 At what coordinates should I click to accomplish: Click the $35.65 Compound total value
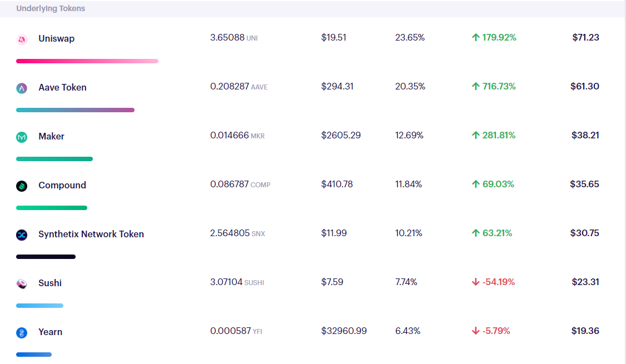584,184
